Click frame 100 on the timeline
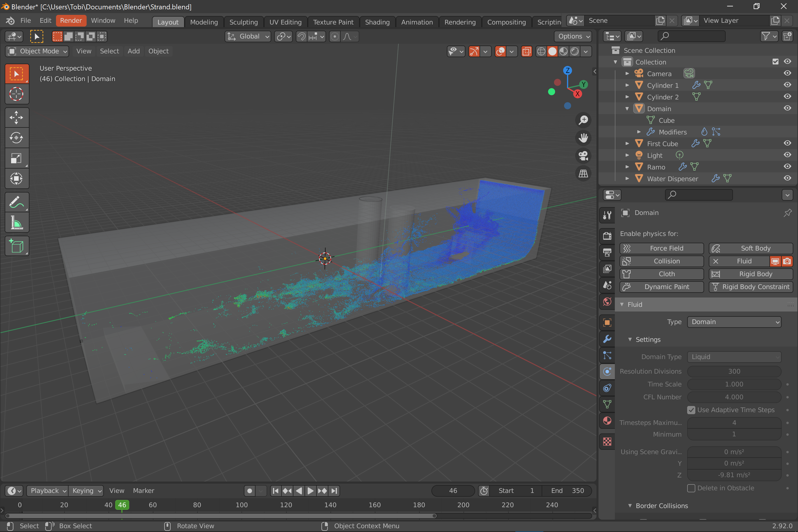The width and height of the screenshot is (798, 532). pyautogui.click(x=242, y=505)
